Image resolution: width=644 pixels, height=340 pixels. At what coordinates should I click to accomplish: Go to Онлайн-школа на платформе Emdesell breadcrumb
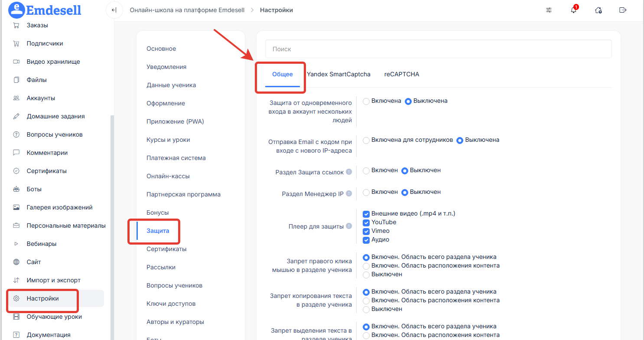pos(187,10)
